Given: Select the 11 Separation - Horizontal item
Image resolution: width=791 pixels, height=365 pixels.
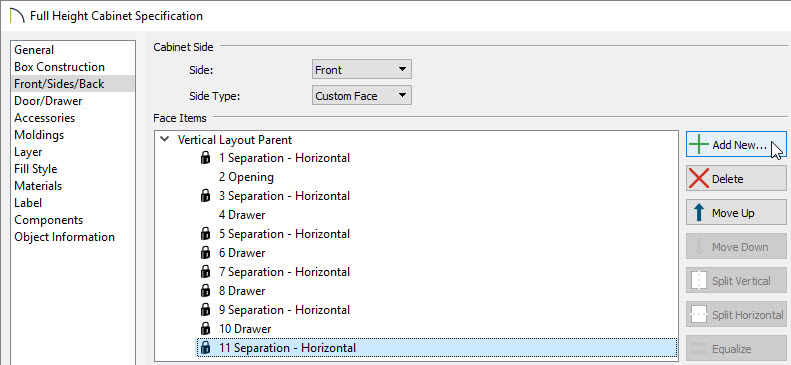Looking at the screenshot, I should pyautogui.click(x=436, y=348).
